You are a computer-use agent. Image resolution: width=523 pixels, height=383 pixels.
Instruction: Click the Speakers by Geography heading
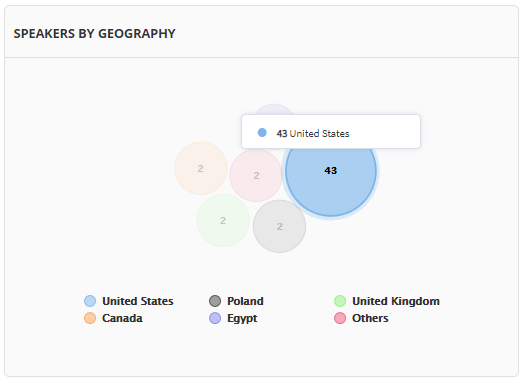[94, 34]
